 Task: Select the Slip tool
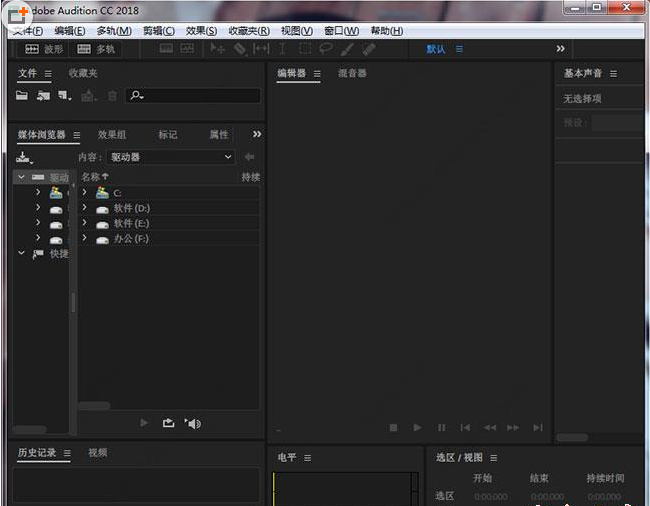[261, 48]
